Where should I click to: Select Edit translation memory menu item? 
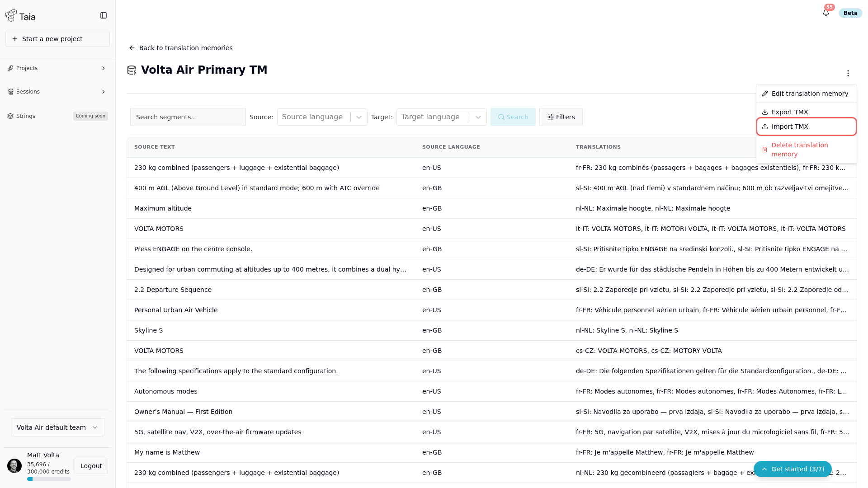806,94
